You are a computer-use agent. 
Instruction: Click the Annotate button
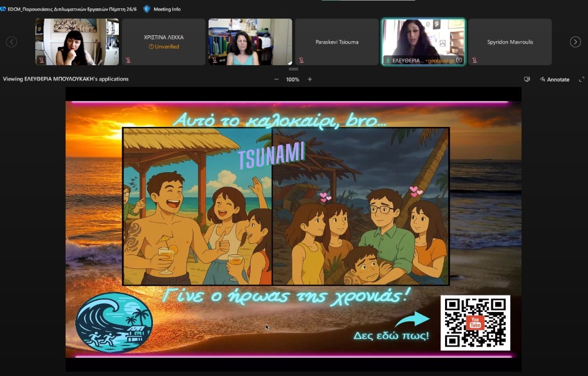(x=554, y=79)
